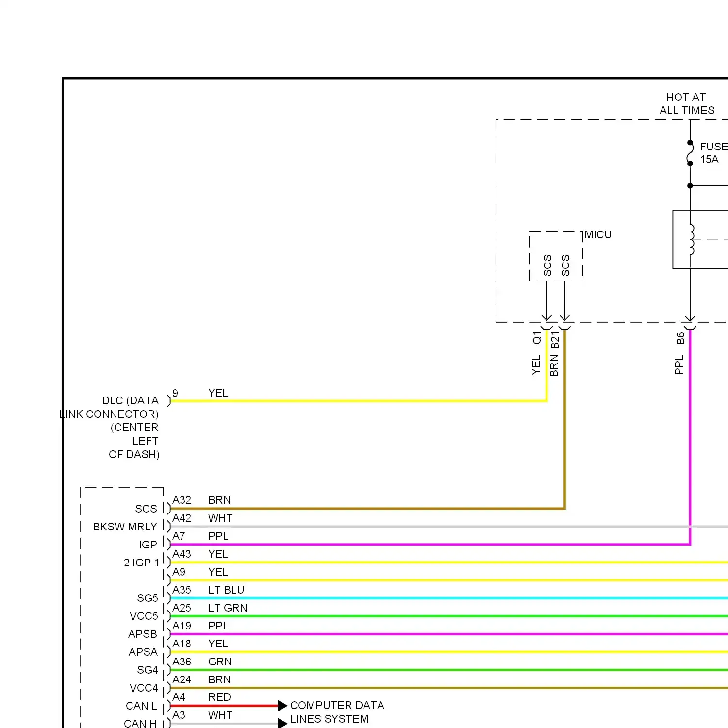Select the A43 pin label
Image resolution: width=728 pixels, height=728 pixels.
point(182,554)
